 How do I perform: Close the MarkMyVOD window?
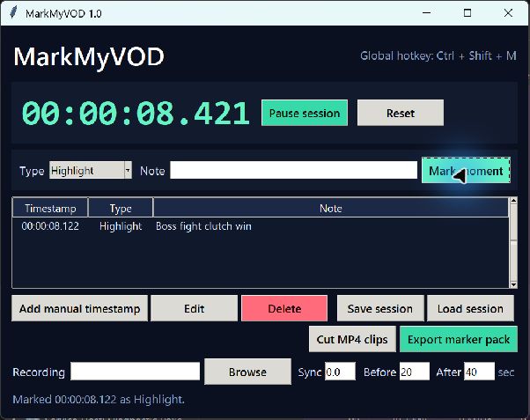pyautogui.click(x=508, y=13)
